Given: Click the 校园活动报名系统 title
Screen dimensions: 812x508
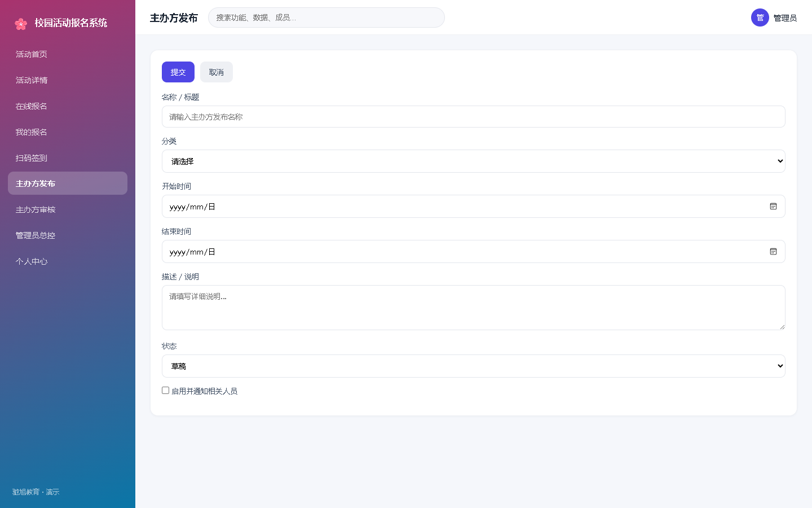Looking at the screenshot, I should click(x=71, y=23).
